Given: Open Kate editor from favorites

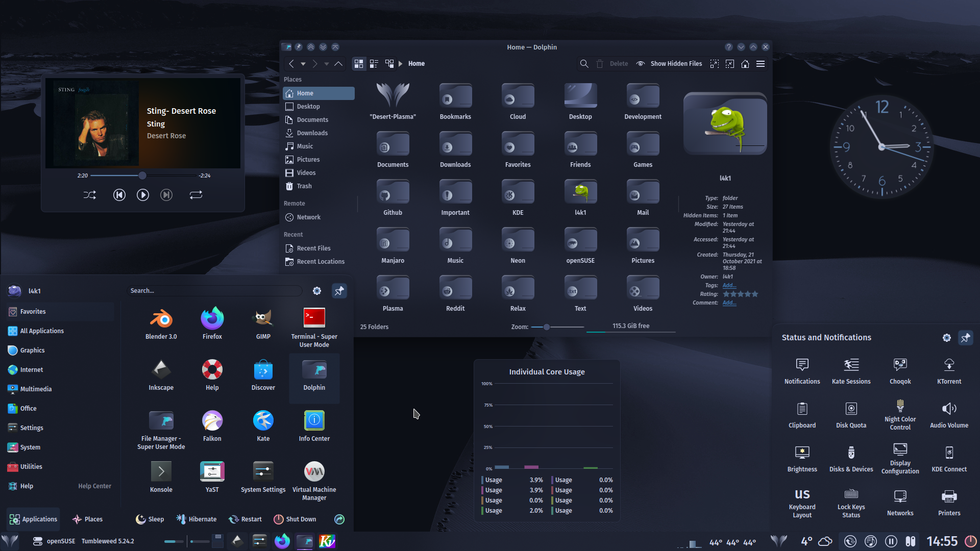Looking at the screenshot, I should (263, 425).
